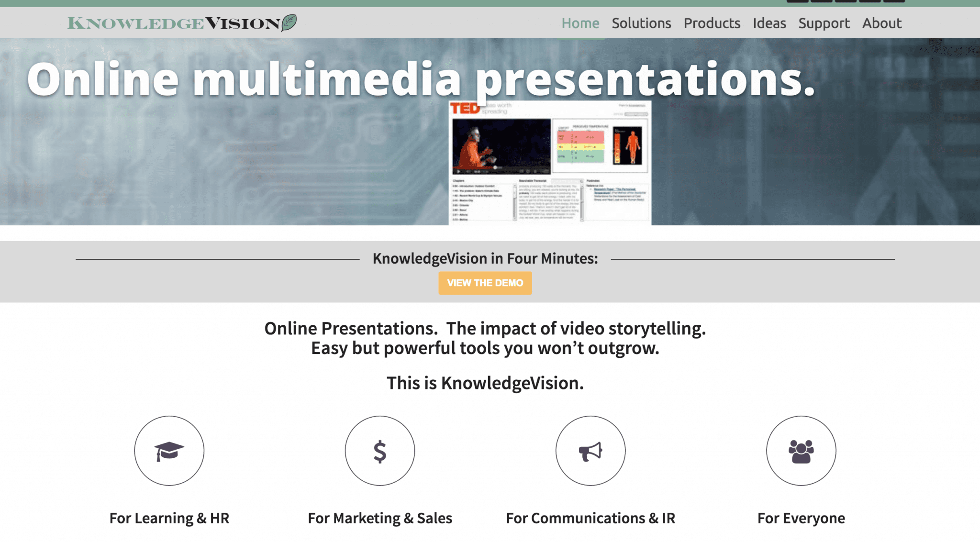Image resolution: width=980 pixels, height=542 pixels.
Task: Go to the Home nav item
Action: 580,23
